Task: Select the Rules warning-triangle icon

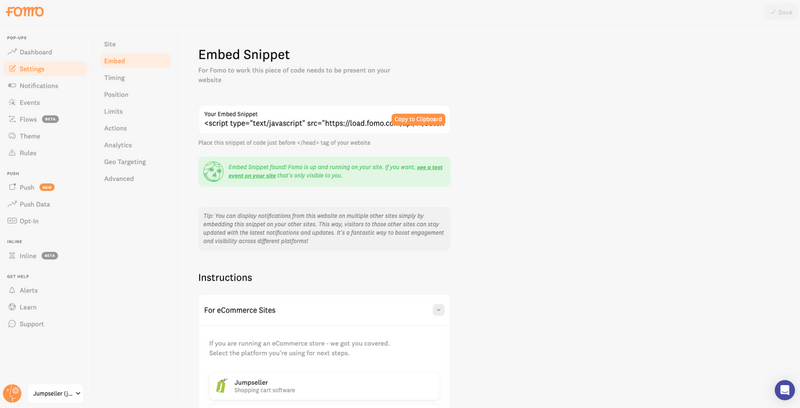Action: click(12, 153)
